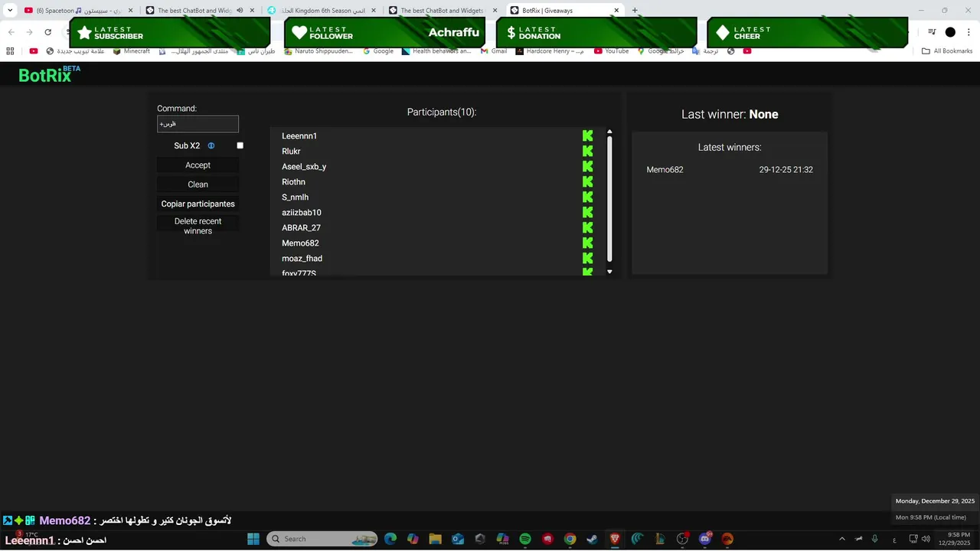Select participant Memo682 in participants list

300,243
